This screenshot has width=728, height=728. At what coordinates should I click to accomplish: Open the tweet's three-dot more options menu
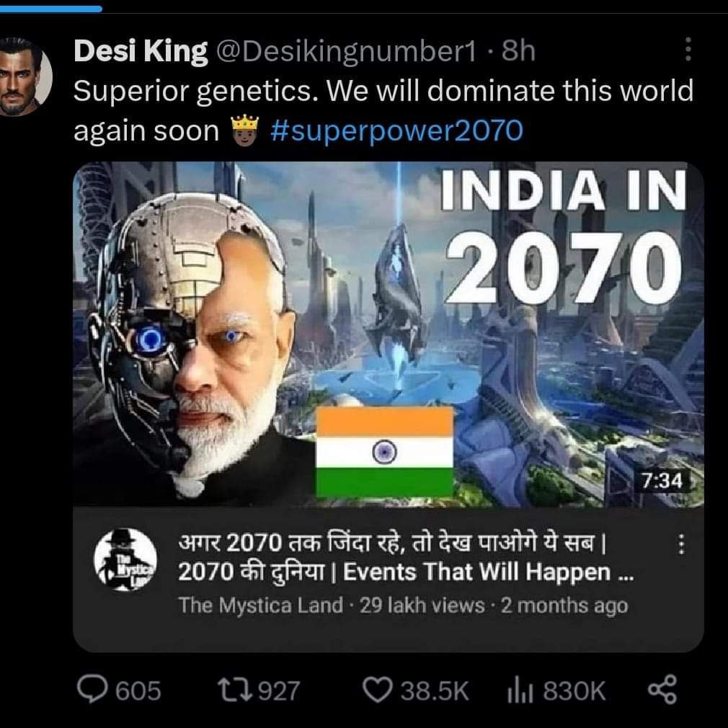click(688, 50)
